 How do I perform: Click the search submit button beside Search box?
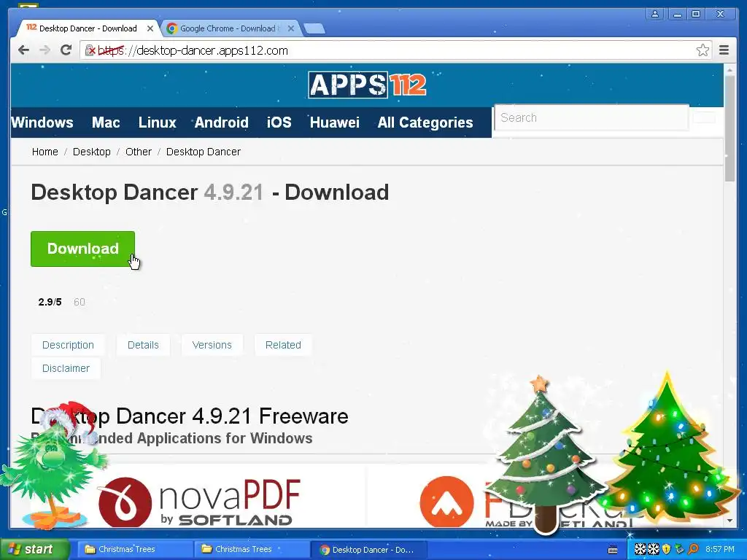pos(704,117)
